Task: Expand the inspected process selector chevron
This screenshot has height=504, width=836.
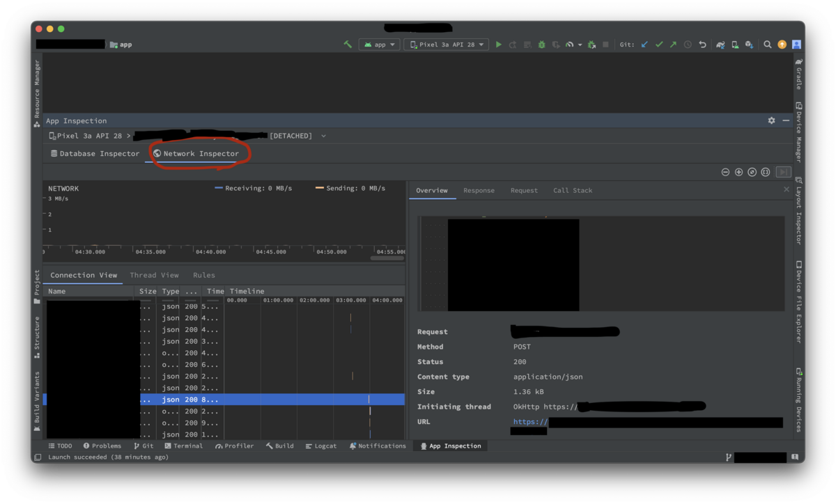Action: (323, 136)
